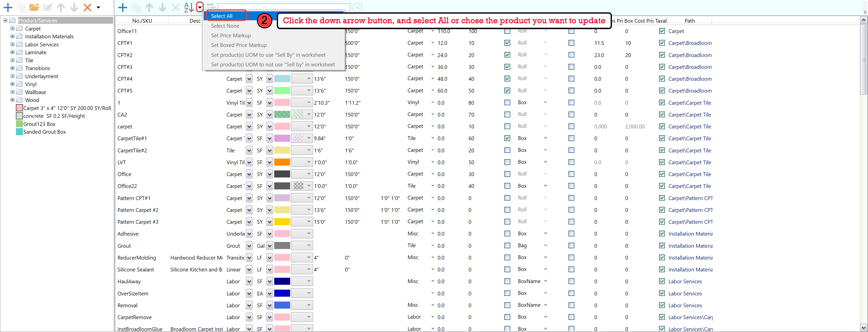The width and height of the screenshot is (868, 332).
Task: Click the blue plus add product icon in grid toolbar
Action: (x=123, y=7)
